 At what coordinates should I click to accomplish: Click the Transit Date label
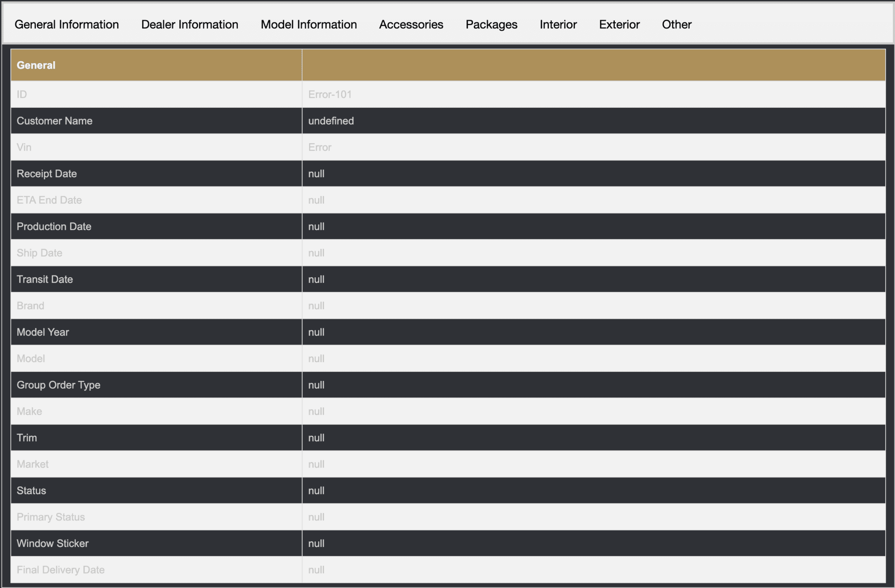45,279
